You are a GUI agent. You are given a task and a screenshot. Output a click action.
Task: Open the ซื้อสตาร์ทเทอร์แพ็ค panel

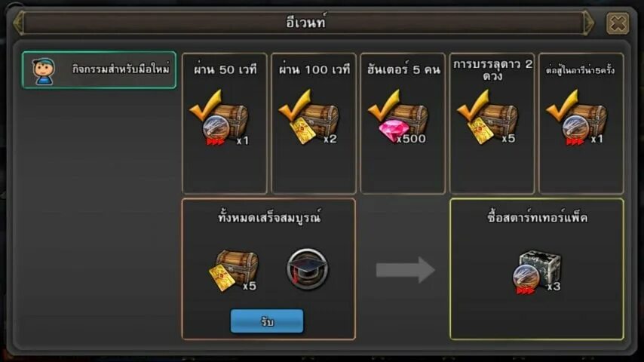pos(537,269)
